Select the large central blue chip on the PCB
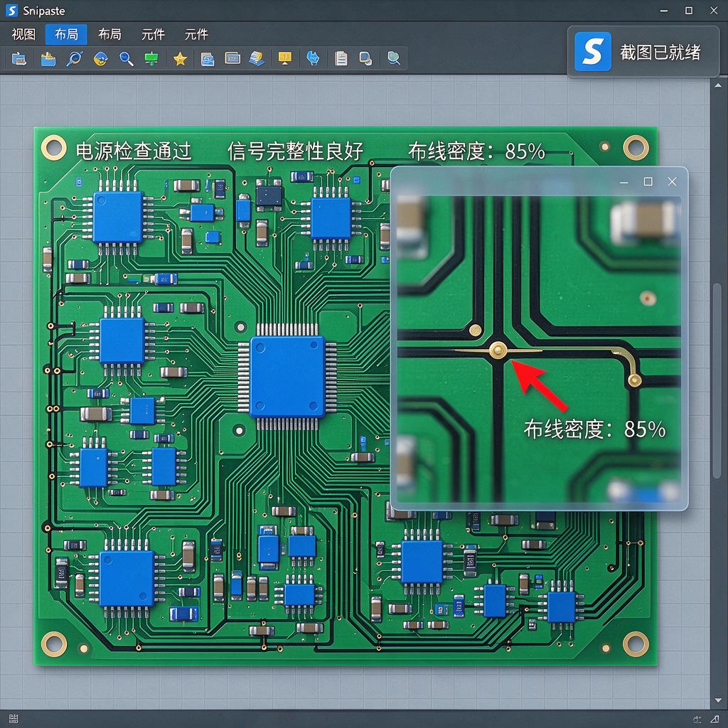Viewport: 728px width, 728px height. (x=287, y=377)
